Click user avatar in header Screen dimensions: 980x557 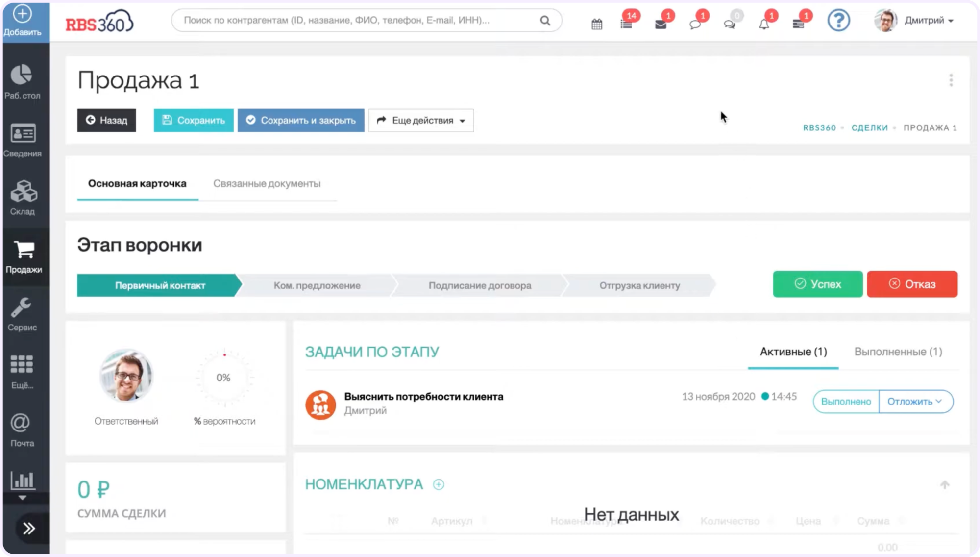pos(885,21)
